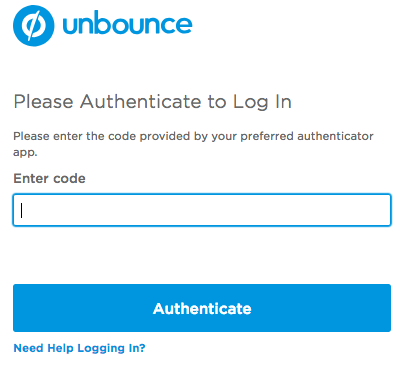Get login help via the bottom link

pyautogui.click(x=79, y=348)
